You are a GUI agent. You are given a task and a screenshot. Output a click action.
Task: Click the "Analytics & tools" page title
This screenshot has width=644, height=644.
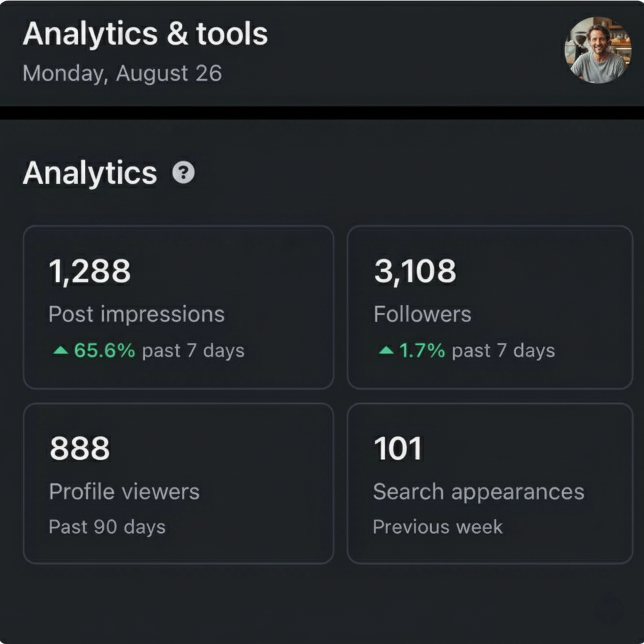(145, 34)
